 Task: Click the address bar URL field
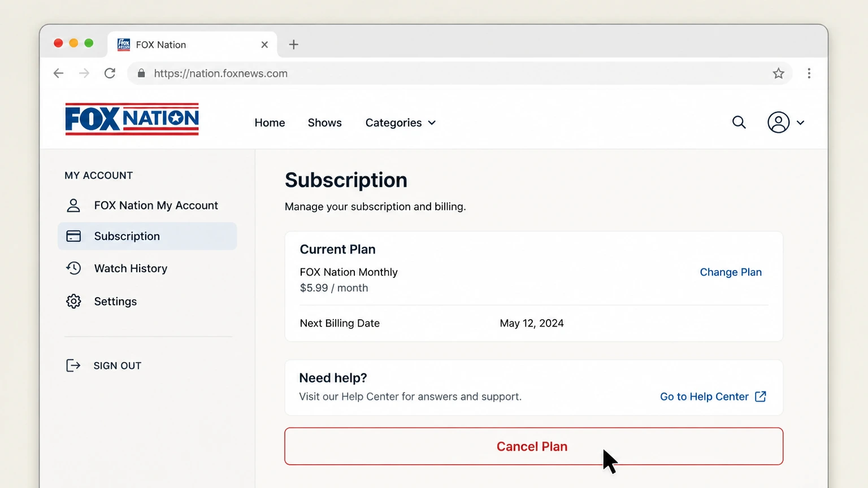coord(459,73)
